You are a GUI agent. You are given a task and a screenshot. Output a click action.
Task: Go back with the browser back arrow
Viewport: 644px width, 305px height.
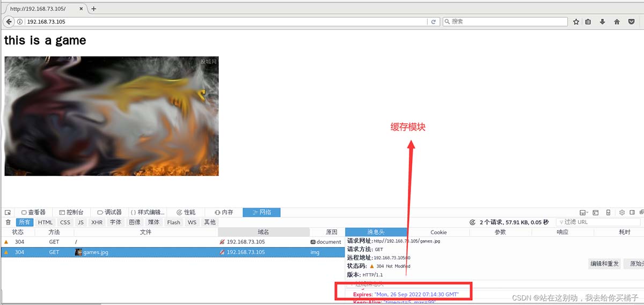point(9,21)
